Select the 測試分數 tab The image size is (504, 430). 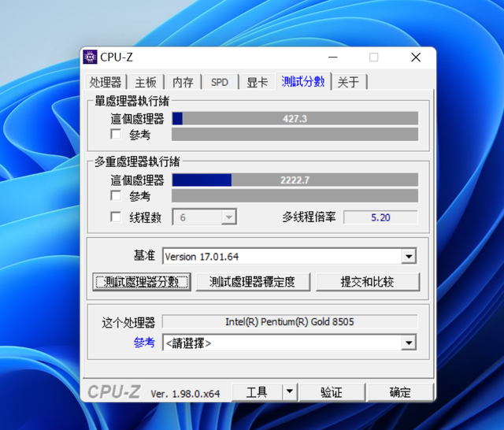[303, 81]
